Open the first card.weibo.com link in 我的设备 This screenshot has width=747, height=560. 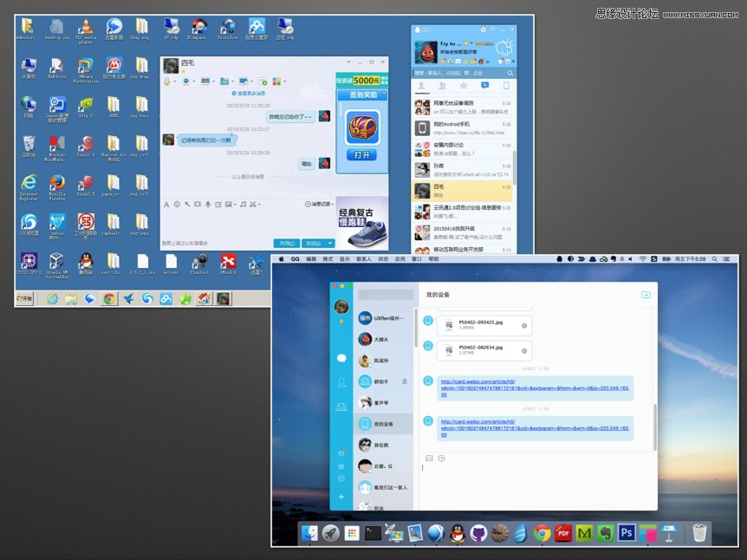(x=535, y=388)
